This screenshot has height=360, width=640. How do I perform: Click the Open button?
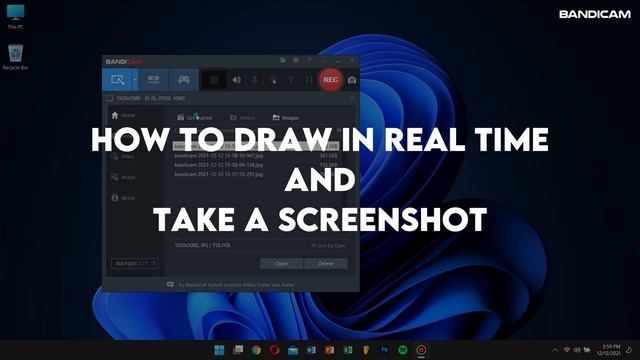[x=282, y=264]
